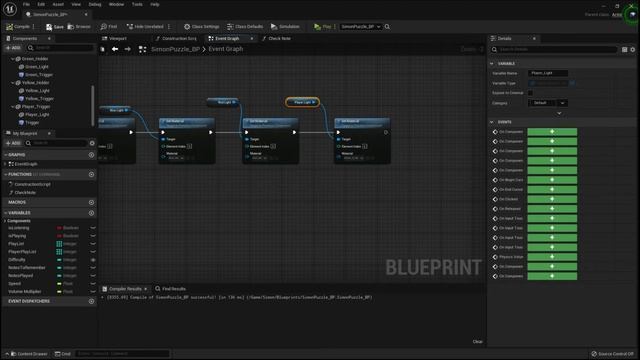This screenshot has height=360, width=640.
Task: Navigate forward in graph history
Action: pos(128,49)
